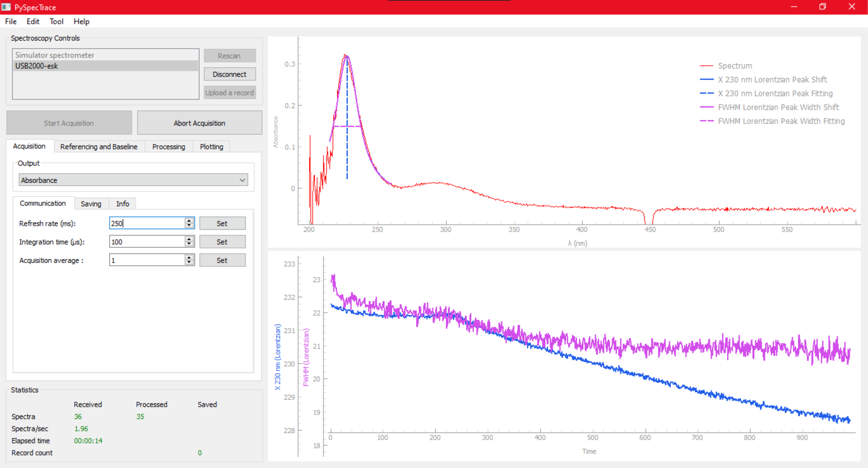Click the solid magenta Width Shift legend swatch
Screen dimensions: 868x468
coord(707,107)
